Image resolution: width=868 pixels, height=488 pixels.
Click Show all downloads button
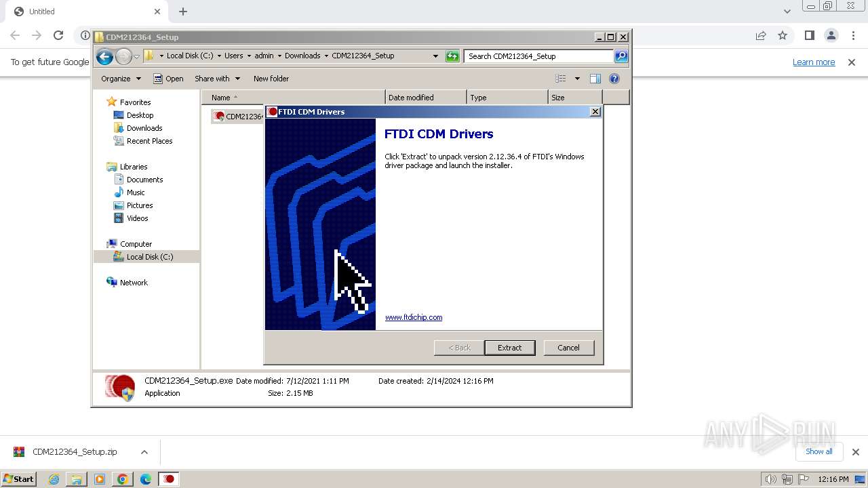[818, 451]
